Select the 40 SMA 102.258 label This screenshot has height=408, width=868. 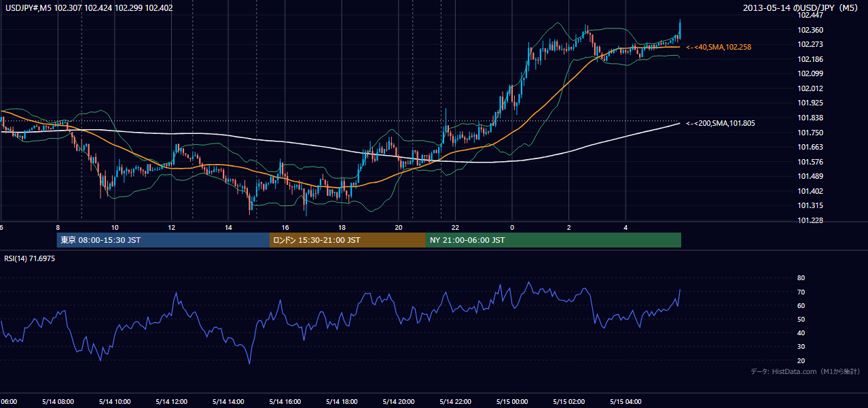tap(719, 47)
